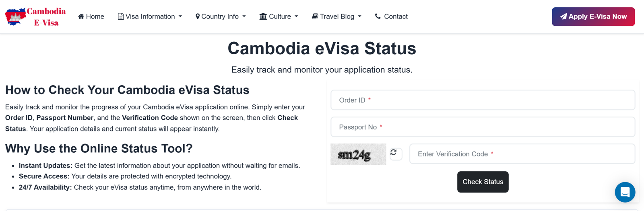The height and width of the screenshot is (211, 644).
Task: Go to the Home menu item
Action: [95, 16]
